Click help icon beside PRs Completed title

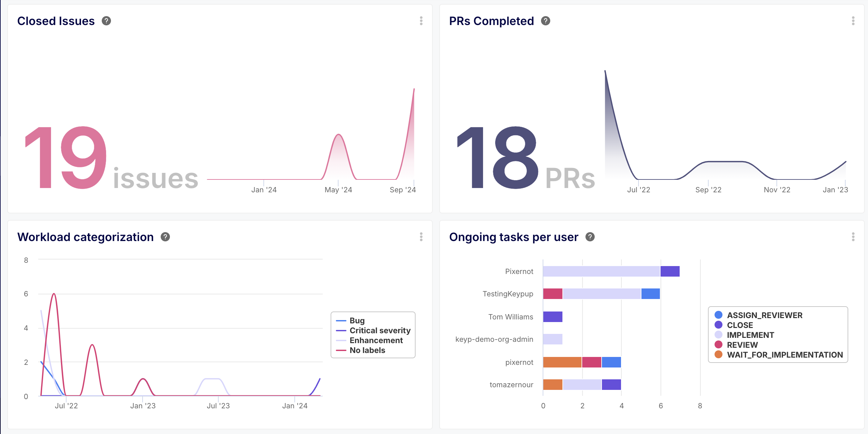pos(546,21)
